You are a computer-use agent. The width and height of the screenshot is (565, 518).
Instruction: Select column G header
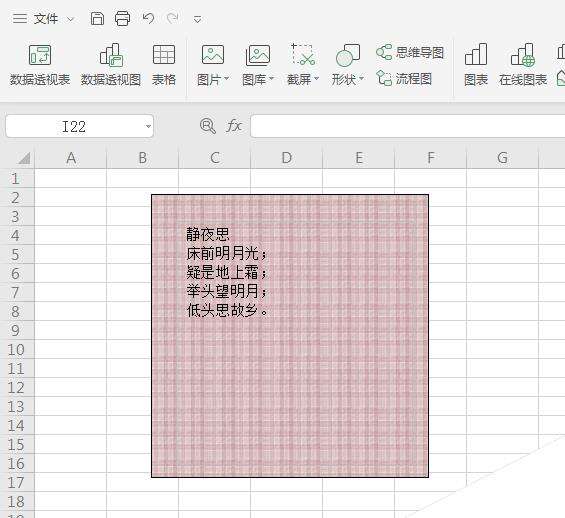503,158
